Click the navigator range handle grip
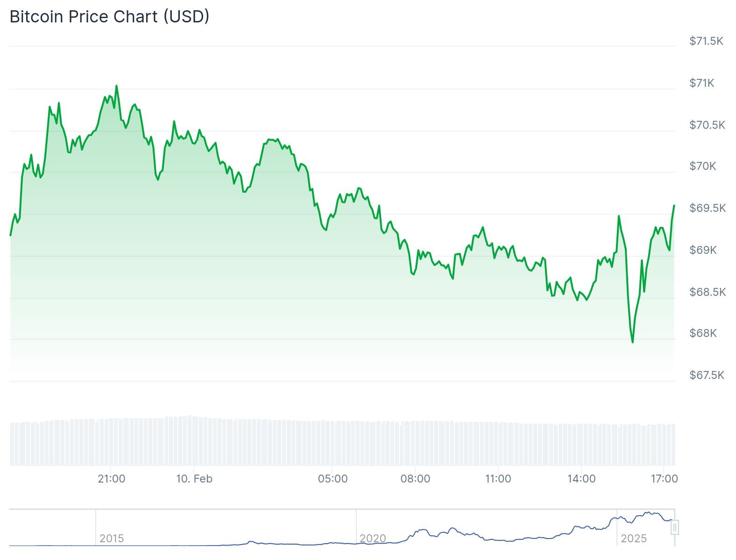 tap(674, 527)
